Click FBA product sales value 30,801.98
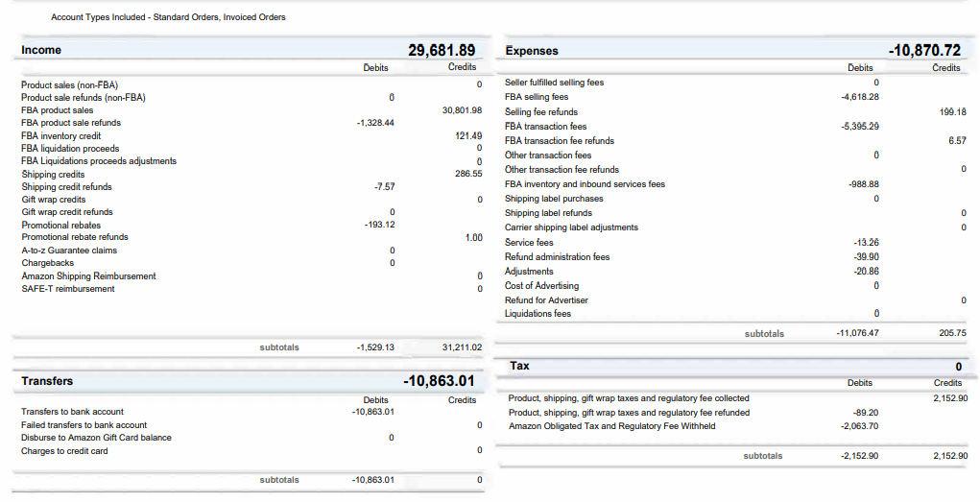Viewport: 980px width, 502px height. click(462, 110)
